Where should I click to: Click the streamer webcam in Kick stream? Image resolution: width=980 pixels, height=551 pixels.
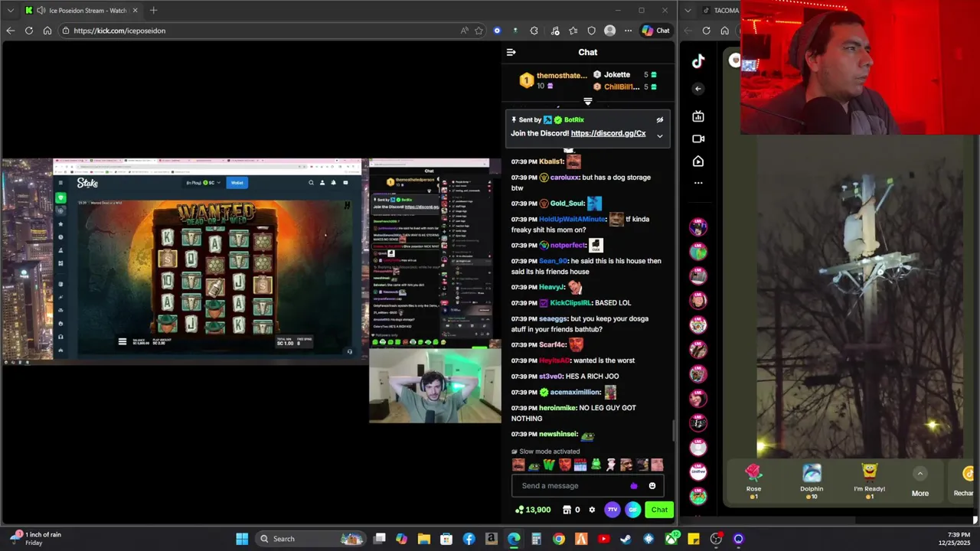tap(435, 386)
